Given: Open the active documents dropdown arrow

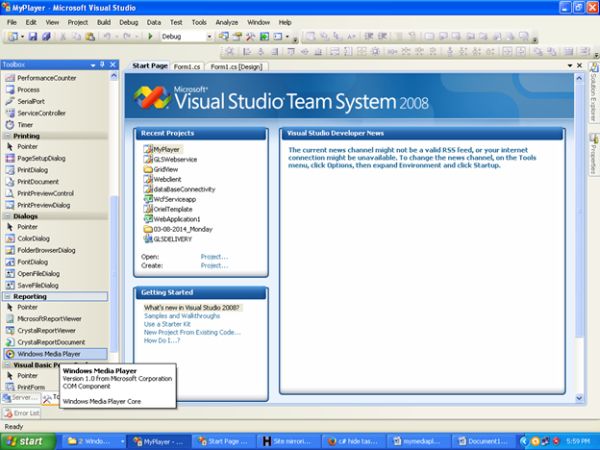Looking at the screenshot, I should 570,66.
